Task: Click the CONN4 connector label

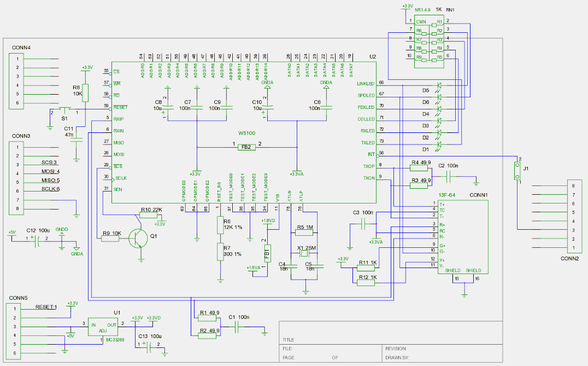Action: 21,48
